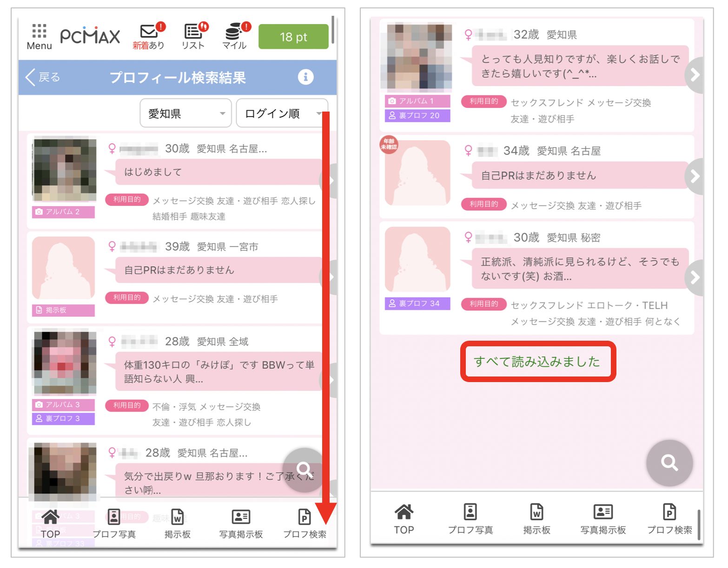
Task: Go to TOP in the right bottom bar
Action: (x=404, y=519)
